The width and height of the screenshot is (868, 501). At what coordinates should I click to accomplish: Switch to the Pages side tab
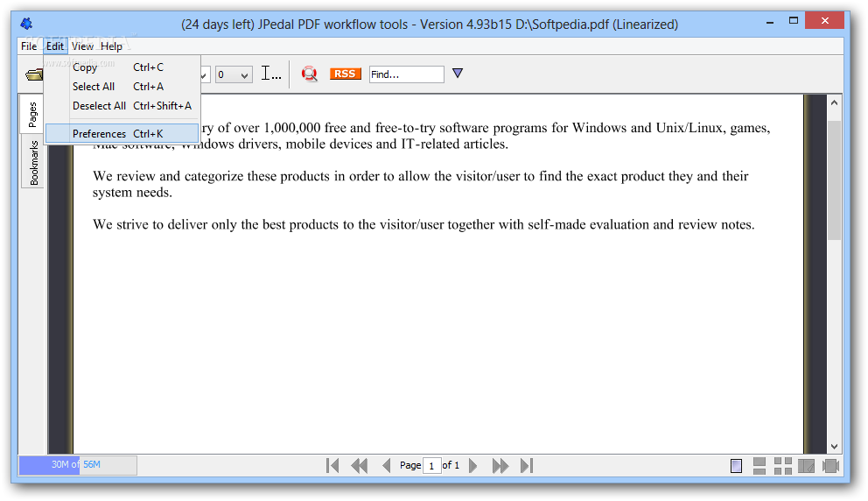click(x=32, y=114)
